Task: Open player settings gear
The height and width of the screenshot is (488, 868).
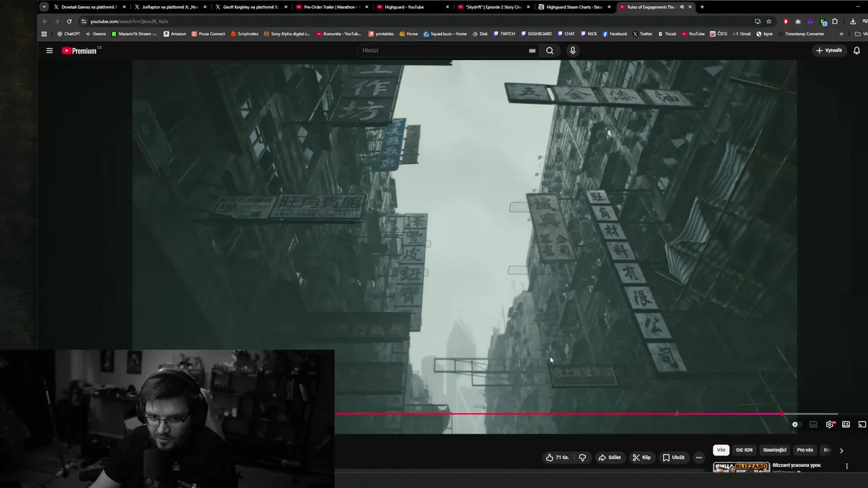Action: tap(830, 425)
